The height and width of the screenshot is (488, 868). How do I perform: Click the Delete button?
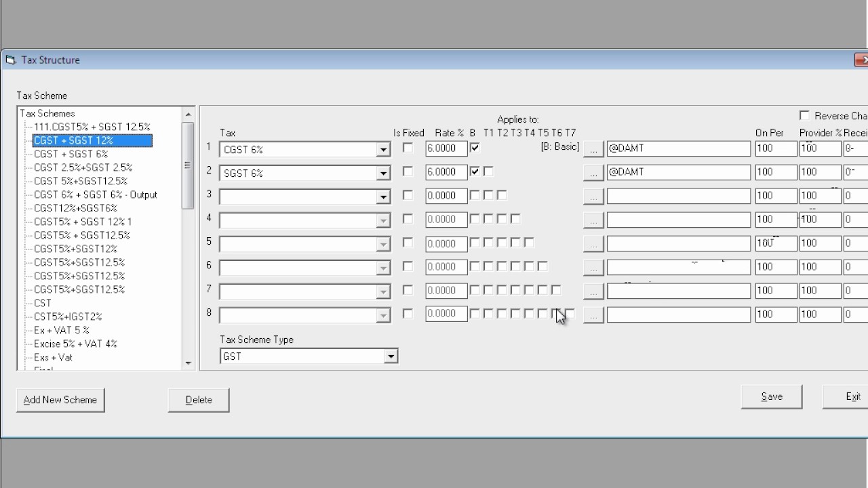(x=199, y=400)
